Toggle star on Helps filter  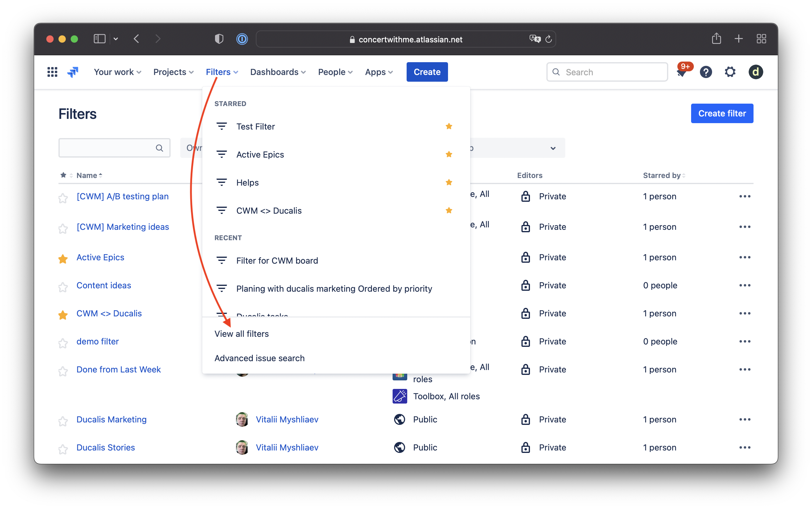click(x=449, y=182)
